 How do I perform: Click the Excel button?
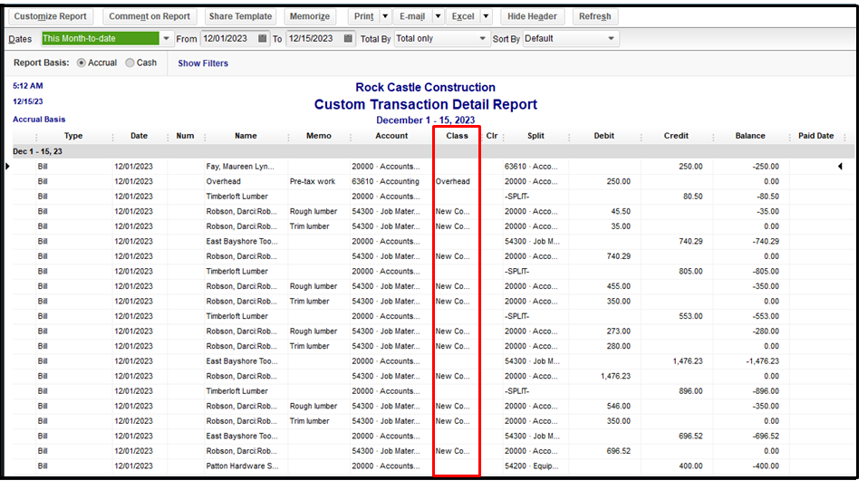[463, 16]
